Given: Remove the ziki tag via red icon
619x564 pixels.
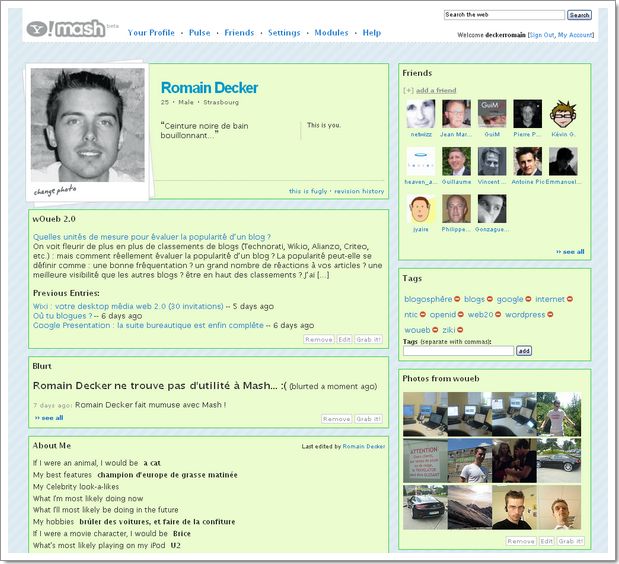Looking at the screenshot, I should tap(460, 330).
